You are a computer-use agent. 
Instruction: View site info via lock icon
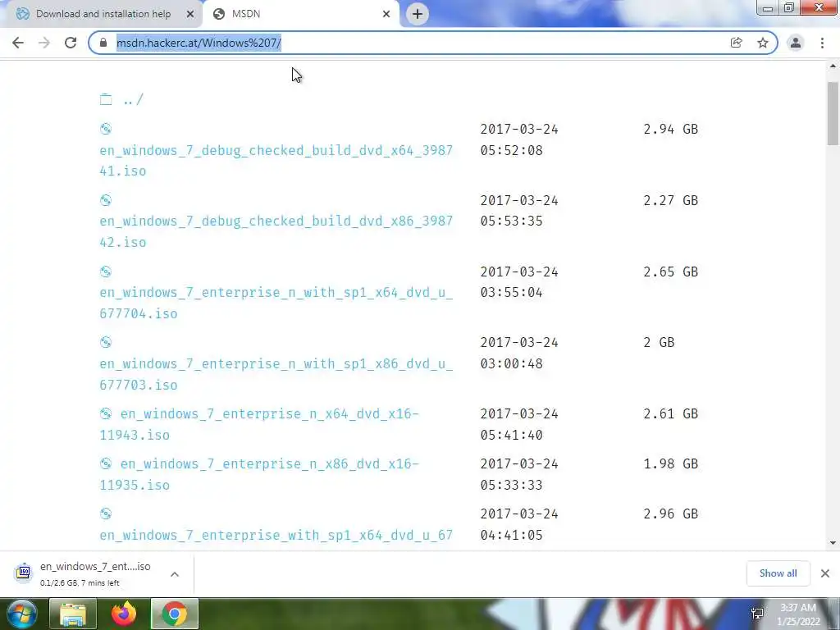(103, 43)
